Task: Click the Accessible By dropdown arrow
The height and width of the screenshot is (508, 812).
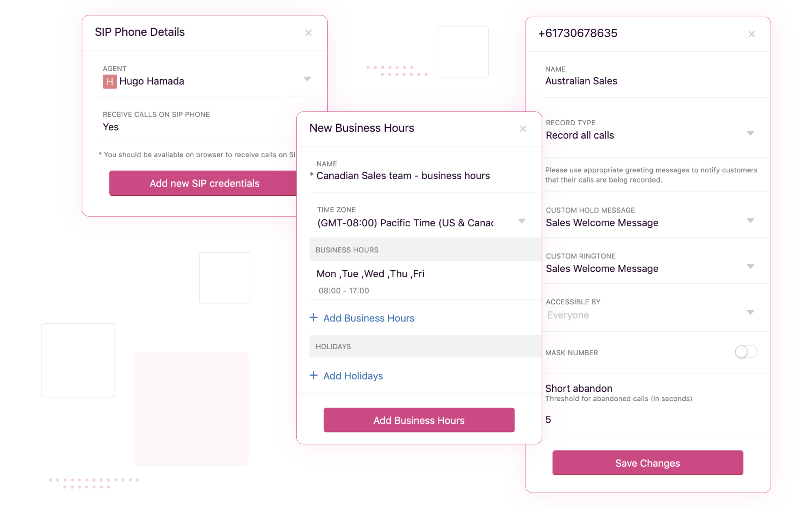Action: [748, 315]
